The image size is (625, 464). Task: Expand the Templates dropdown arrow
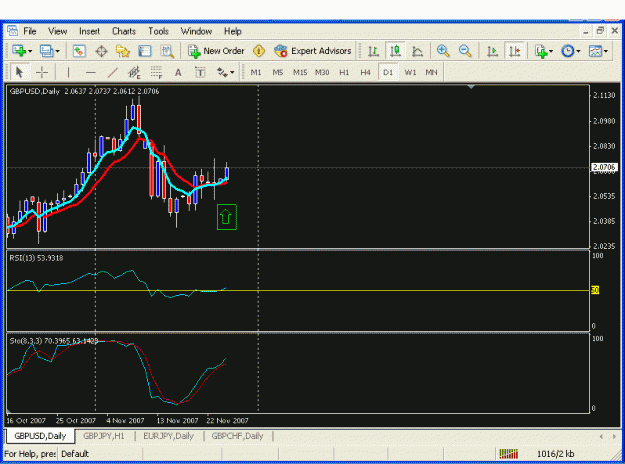tap(606, 51)
